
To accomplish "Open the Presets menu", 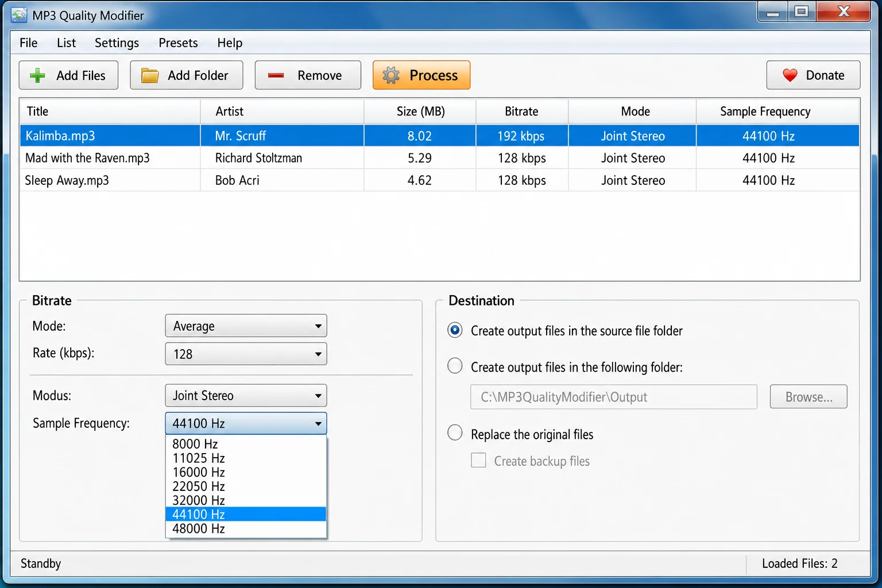I will coord(178,43).
